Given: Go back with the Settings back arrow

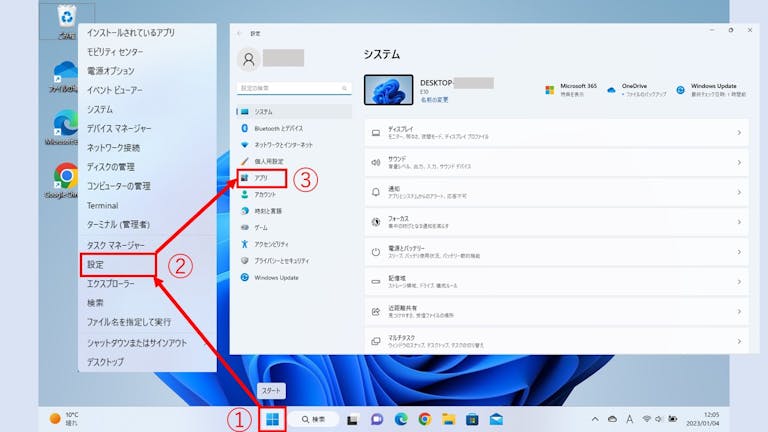Looking at the screenshot, I should tap(240, 33).
